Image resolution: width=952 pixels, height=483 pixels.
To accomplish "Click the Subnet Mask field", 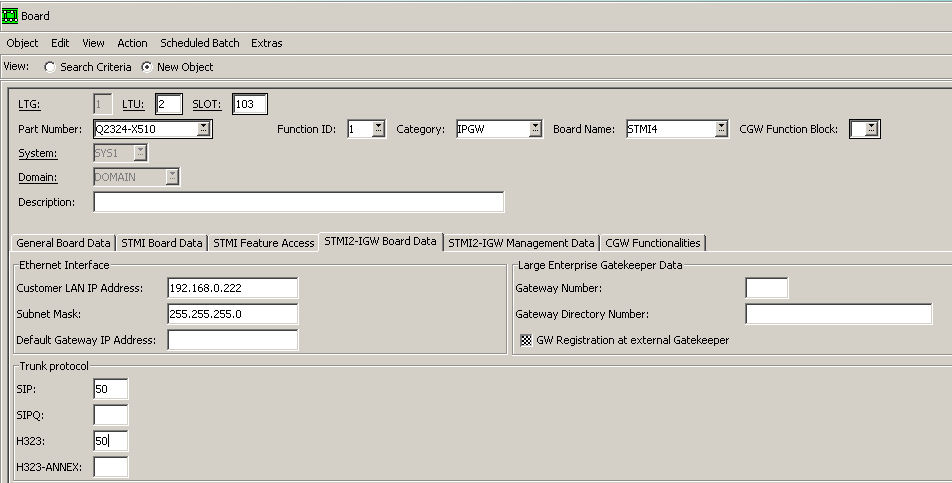I will (233, 314).
